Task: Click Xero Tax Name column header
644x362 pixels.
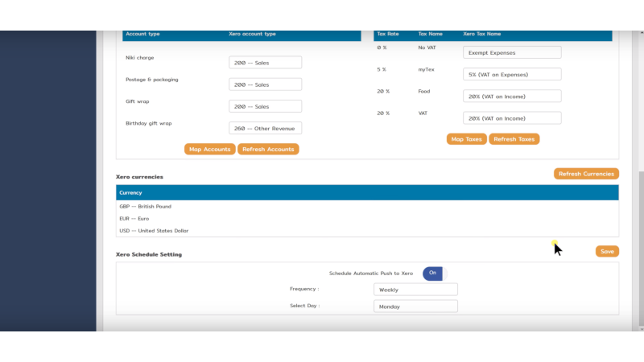Action: (x=481, y=34)
